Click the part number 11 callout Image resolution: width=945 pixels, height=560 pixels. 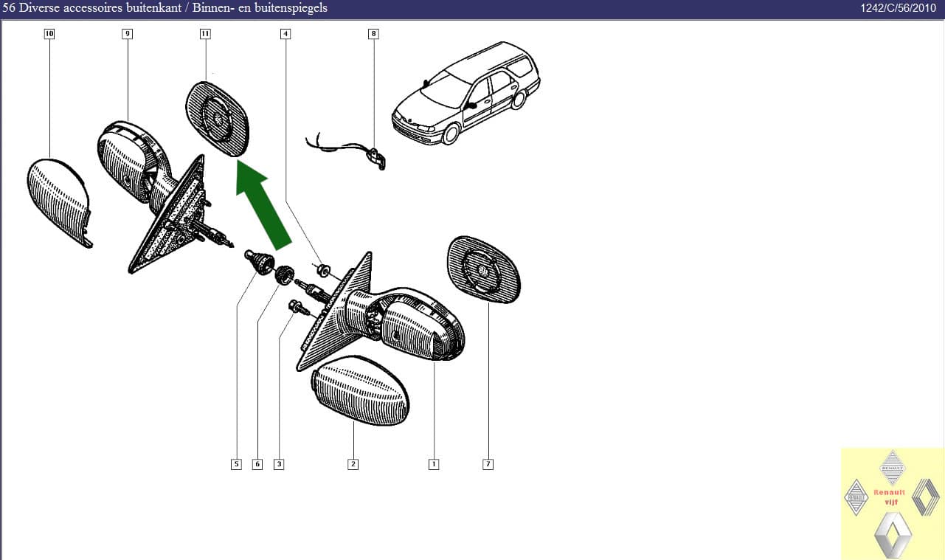[x=204, y=34]
